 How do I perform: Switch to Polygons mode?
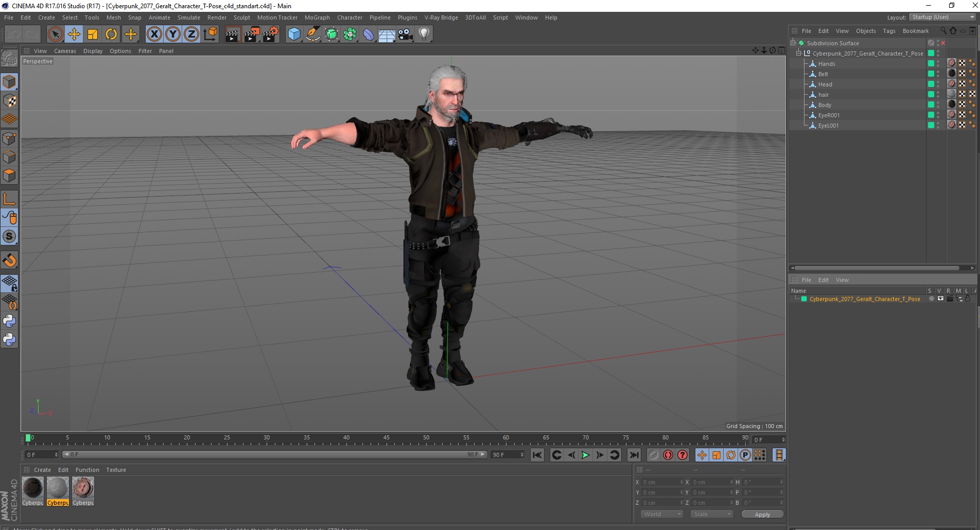click(x=9, y=175)
